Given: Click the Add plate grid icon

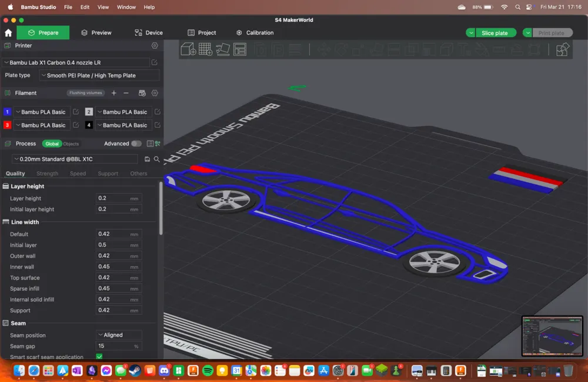Looking at the screenshot, I should tap(205, 49).
